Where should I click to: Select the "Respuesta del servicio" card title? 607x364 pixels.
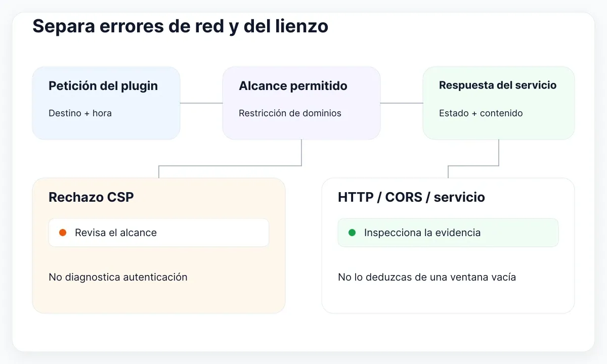coord(498,85)
